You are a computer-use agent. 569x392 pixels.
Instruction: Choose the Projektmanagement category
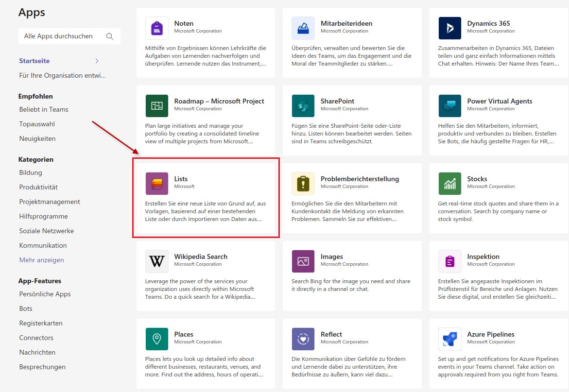click(x=50, y=202)
